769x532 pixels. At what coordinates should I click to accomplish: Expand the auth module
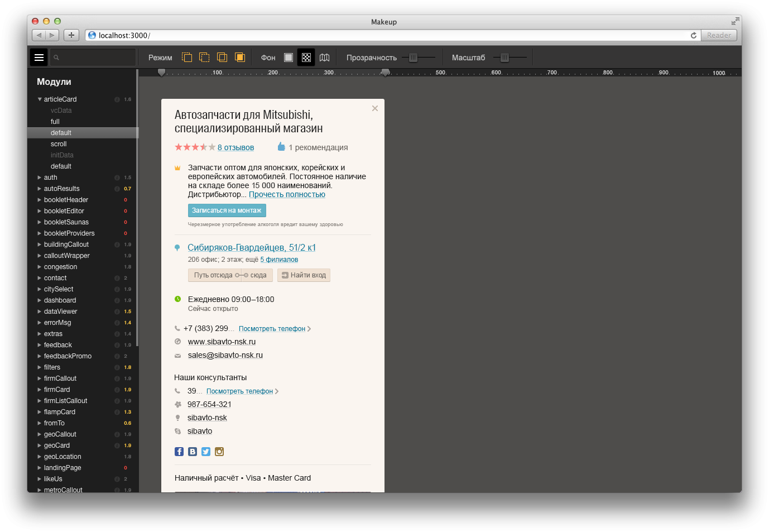40,178
